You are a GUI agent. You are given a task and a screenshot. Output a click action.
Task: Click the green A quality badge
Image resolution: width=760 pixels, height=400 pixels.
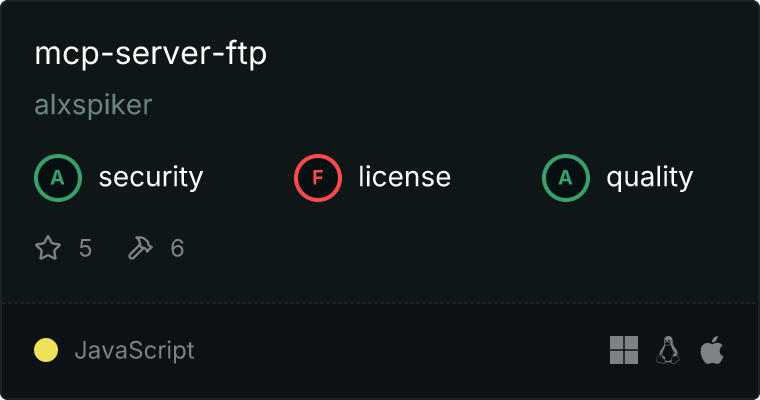point(566,178)
